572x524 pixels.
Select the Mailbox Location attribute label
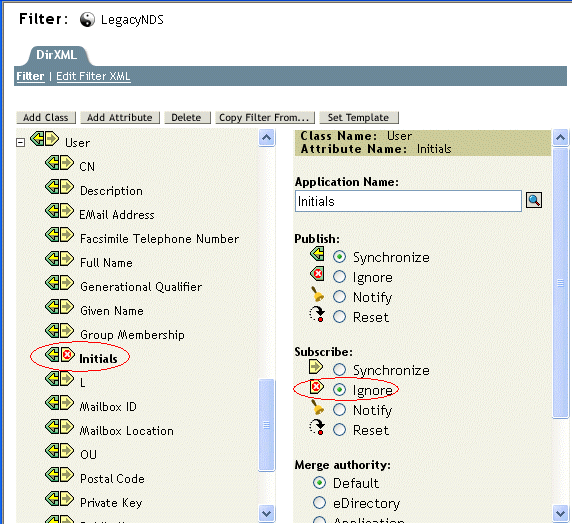(126, 430)
